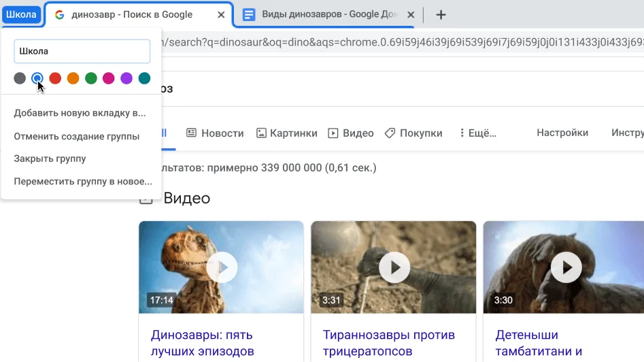Image resolution: width=644 pixels, height=362 pixels.
Task: Select the grey group color
Action: (20, 78)
